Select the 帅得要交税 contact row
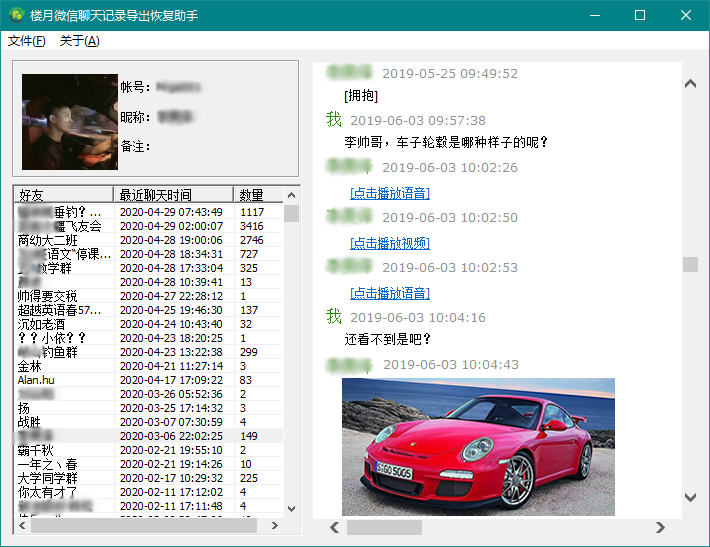This screenshot has height=547, width=710. [47, 296]
